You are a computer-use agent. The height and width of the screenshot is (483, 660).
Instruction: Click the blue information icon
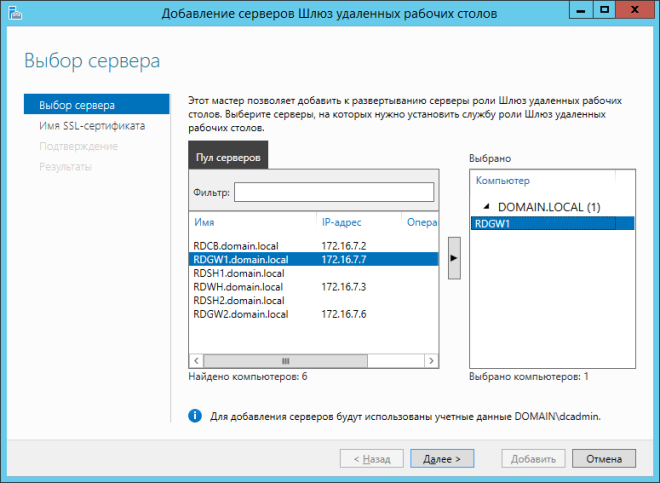195,414
